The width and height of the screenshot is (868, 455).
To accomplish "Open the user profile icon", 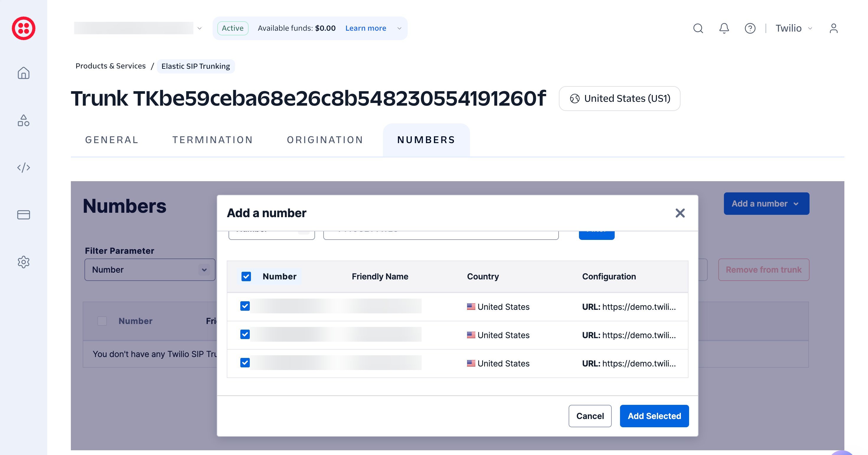I will click(x=834, y=28).
